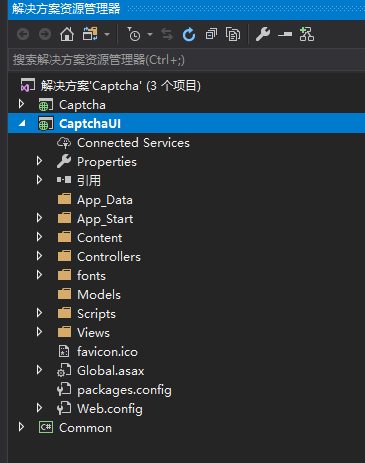The height and width of the screenshot is (463, 365).
Task: Open the solution/folder view switch dropdown arrow
Action: click(107, 34)
